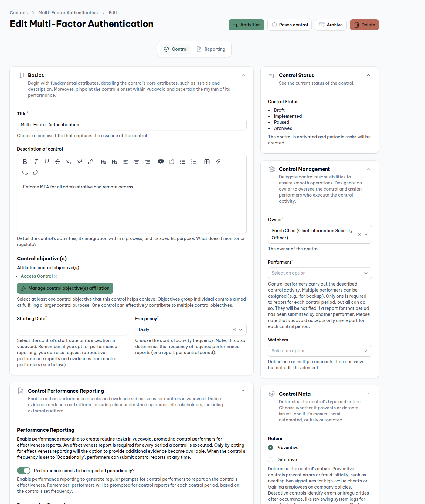Collapse the Control Status panel
425x504 pixels.
tap(369, 75)
